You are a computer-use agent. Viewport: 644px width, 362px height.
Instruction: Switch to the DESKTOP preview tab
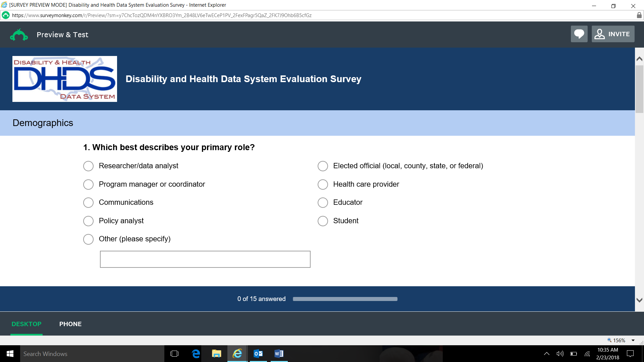tap(26, 324)
